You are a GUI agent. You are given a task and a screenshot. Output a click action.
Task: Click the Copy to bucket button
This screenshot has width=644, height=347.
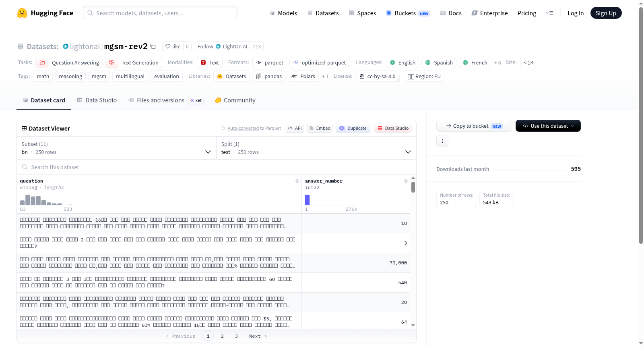click(x=474, y=126)
